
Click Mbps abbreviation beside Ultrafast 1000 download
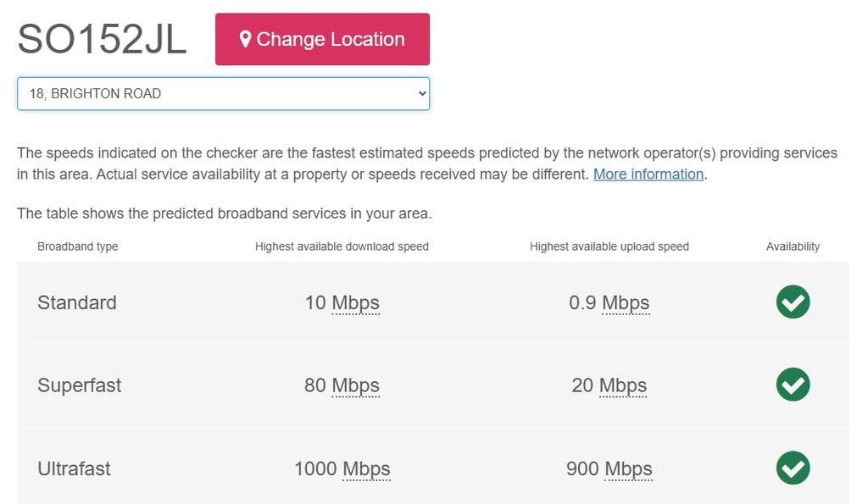[x=366, y=468]
